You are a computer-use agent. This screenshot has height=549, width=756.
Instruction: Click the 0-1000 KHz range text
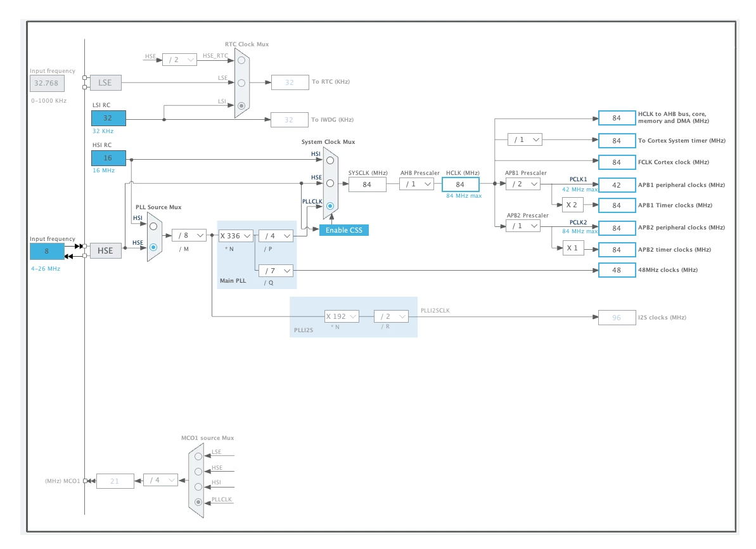(49, 100)
